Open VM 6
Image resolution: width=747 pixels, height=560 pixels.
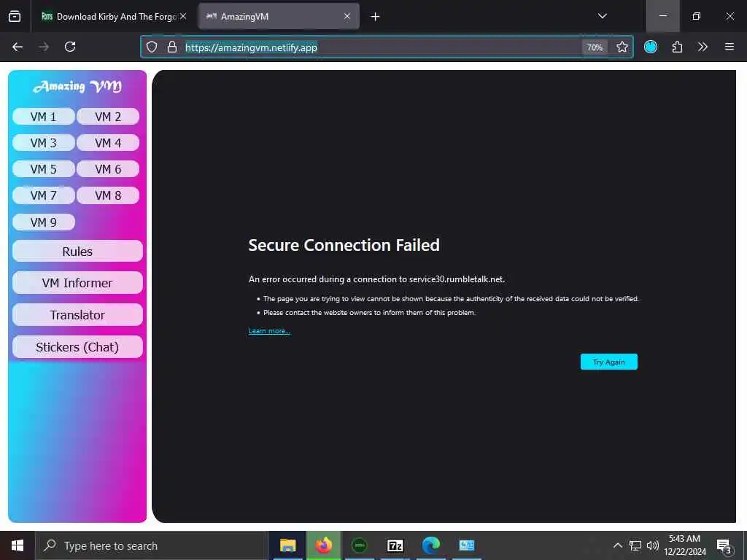108,169
